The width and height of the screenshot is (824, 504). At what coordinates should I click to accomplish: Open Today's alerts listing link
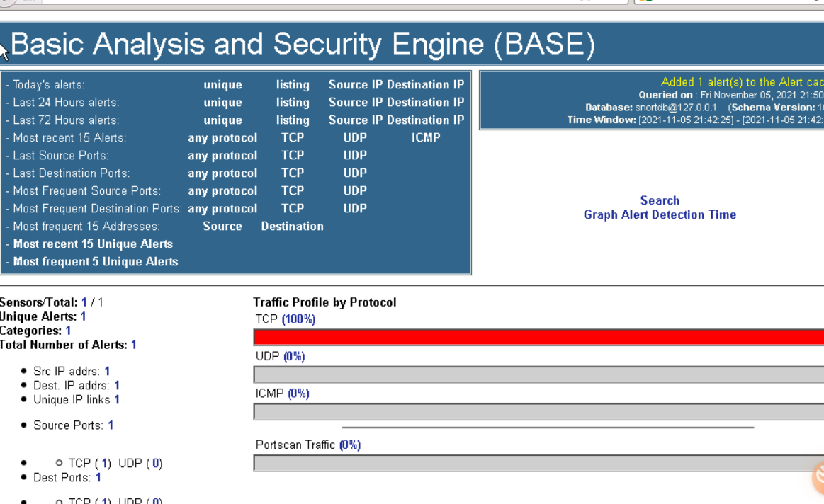point(293,85)
